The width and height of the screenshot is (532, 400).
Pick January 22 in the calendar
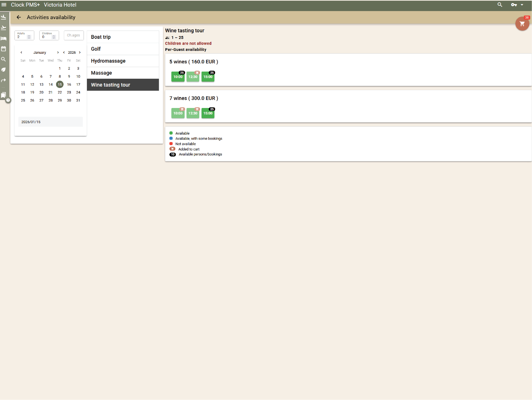(x=60, y=92)
